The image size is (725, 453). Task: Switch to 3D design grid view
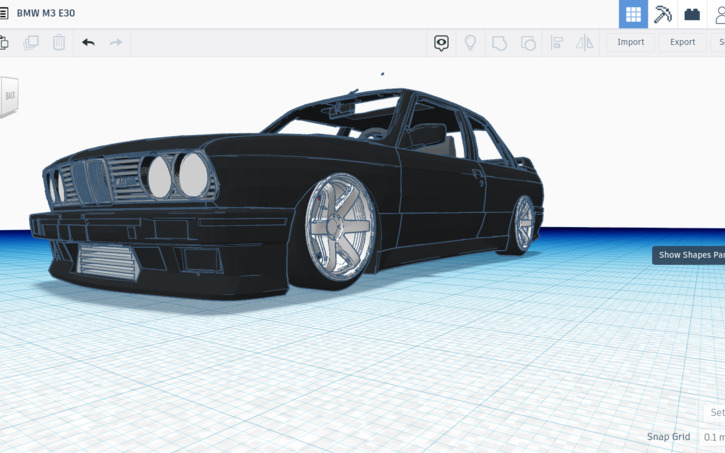click(633, 14)
